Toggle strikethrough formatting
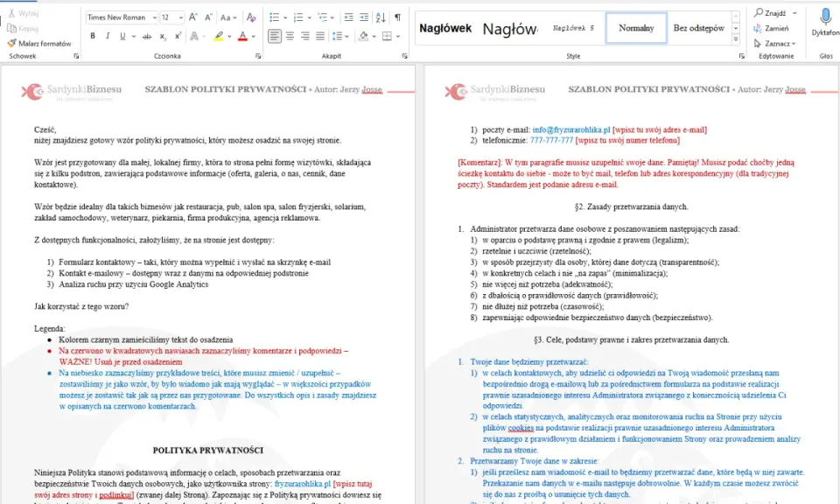 (147, 36)
